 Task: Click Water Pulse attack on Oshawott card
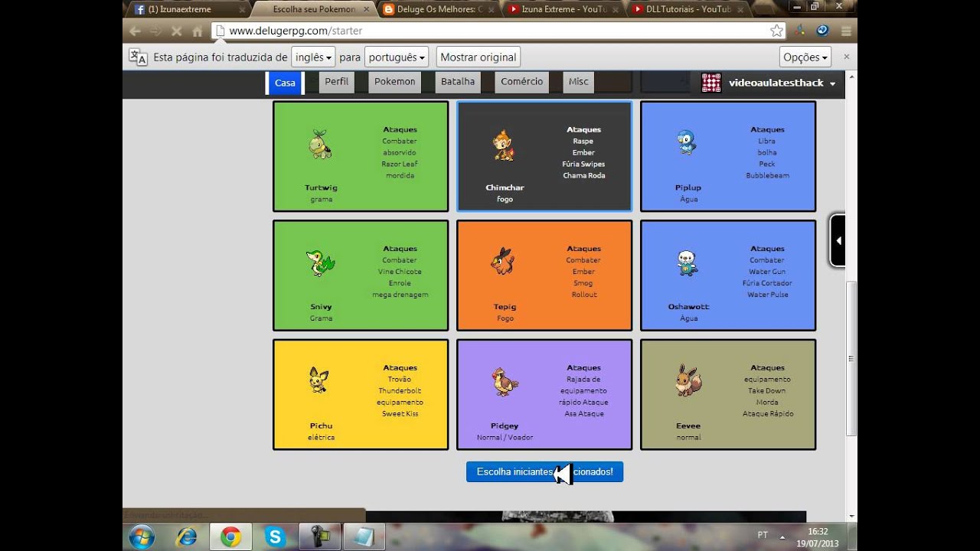[767, 295]
